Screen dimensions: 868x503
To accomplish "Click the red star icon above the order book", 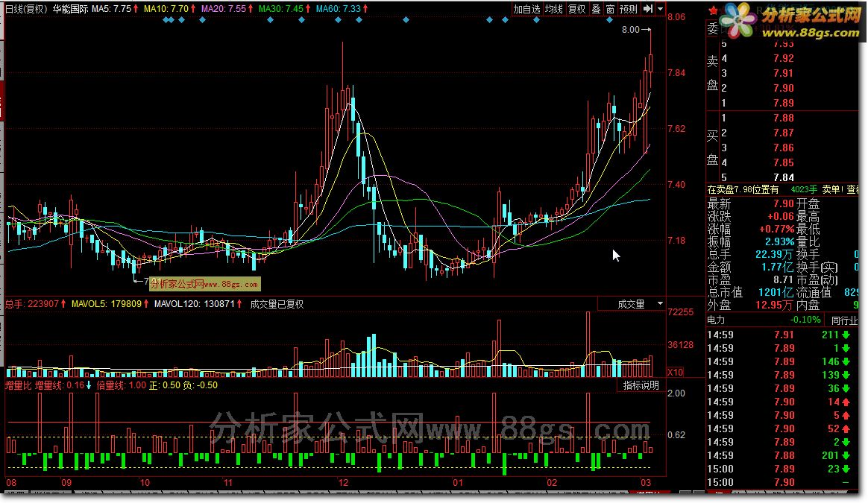I will 713,10.
